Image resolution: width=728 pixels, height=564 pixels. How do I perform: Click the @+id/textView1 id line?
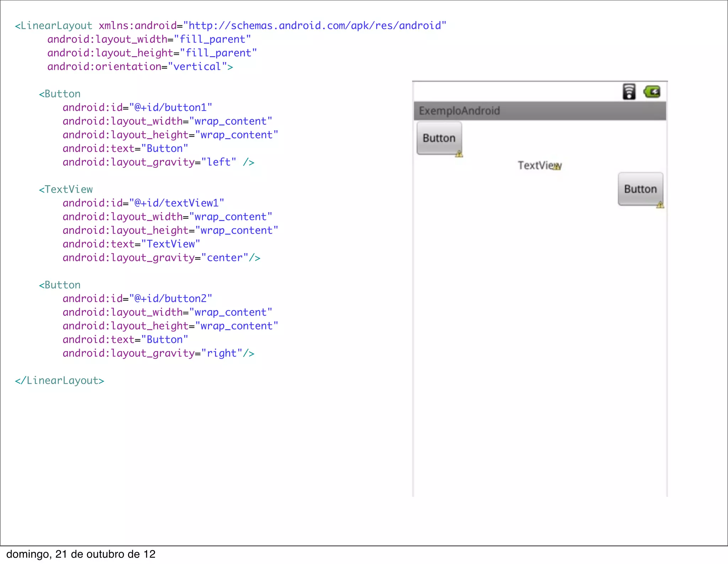143,203
